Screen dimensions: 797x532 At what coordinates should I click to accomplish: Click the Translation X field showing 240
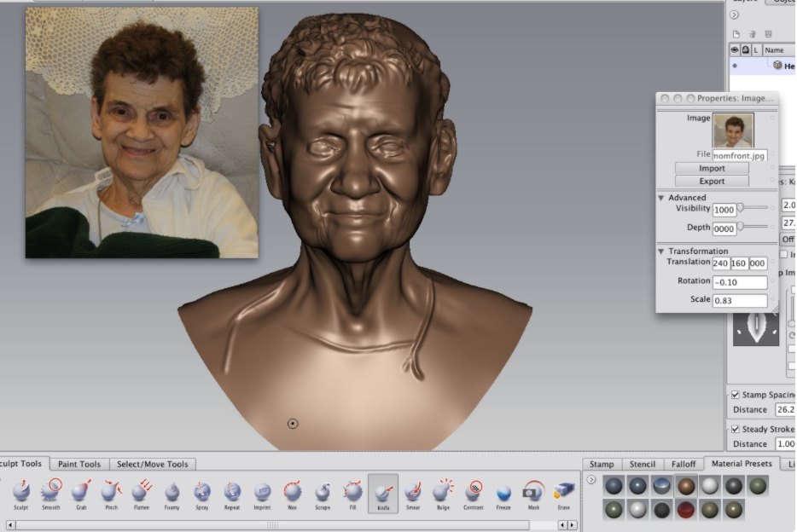pos(720,263)
